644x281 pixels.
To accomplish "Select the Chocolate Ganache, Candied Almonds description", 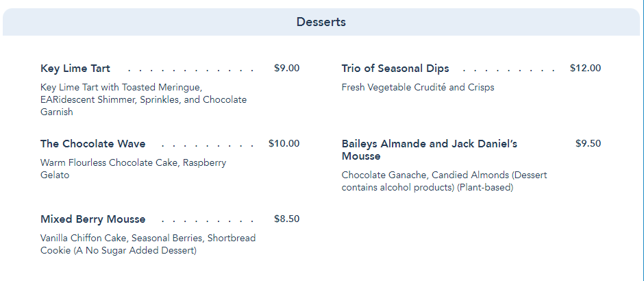I will [444, 181].
